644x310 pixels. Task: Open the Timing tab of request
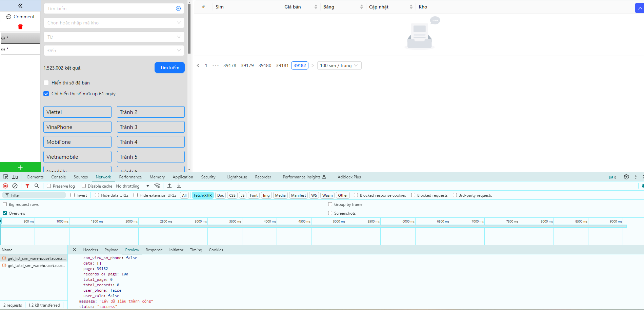pyautogui.click(x=196, y=250)
